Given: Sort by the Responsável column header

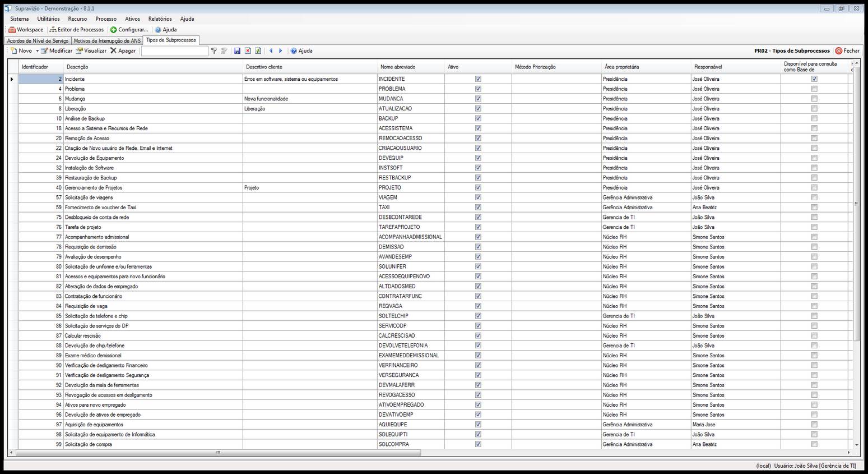Looking at the screenshot, I should click(736, 67).
